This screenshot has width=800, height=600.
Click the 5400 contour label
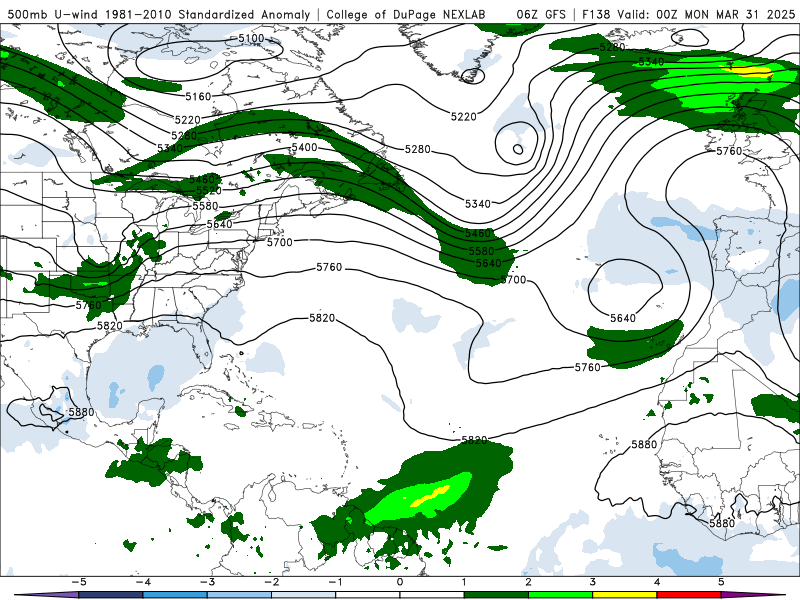(305, 147)
